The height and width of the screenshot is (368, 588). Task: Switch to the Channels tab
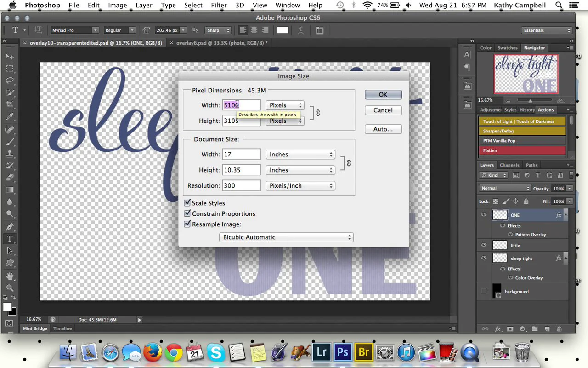point(509,165)
